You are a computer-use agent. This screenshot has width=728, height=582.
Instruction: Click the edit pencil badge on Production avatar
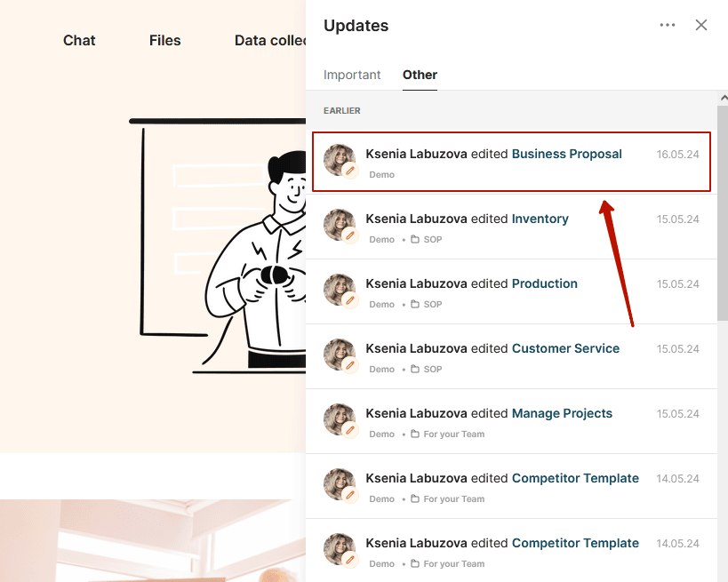coord(350,300)
